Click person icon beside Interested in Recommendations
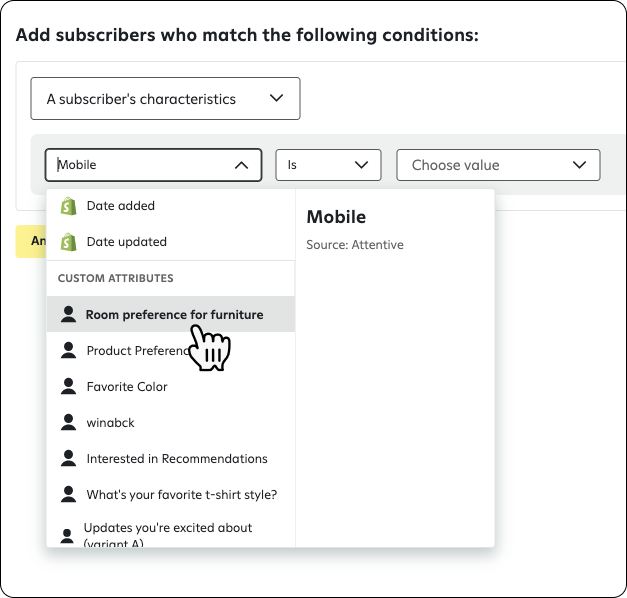The width and height of the screenshot is (627, 598). point(68,458)
